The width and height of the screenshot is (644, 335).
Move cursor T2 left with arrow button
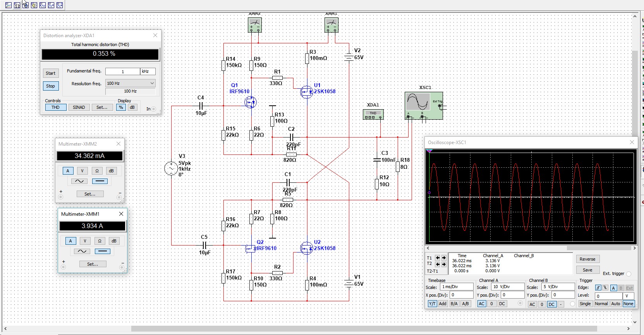point(438,264)
